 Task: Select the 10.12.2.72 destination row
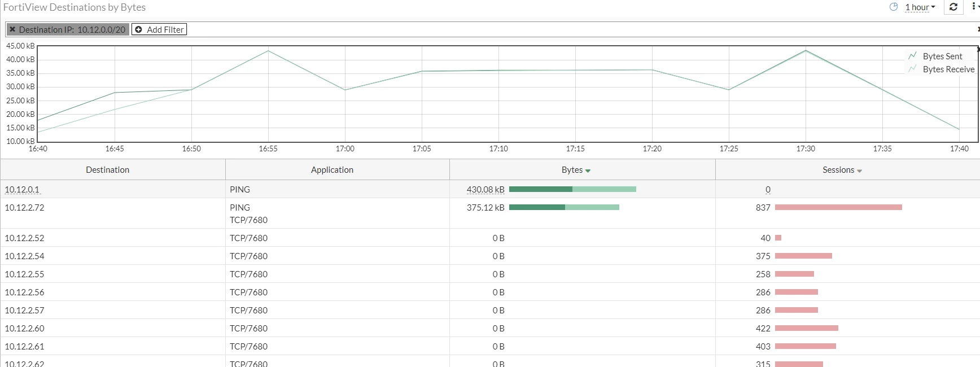[490, 213]
